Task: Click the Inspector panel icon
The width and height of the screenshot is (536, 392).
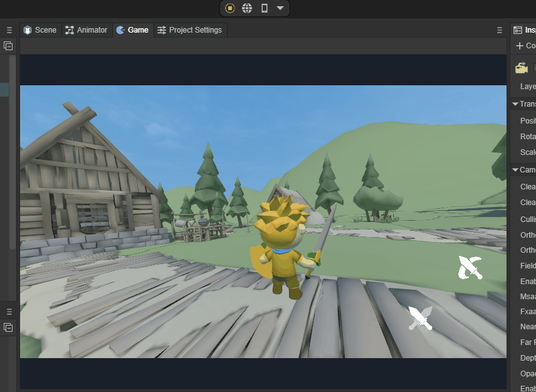Action: (517, 30)
